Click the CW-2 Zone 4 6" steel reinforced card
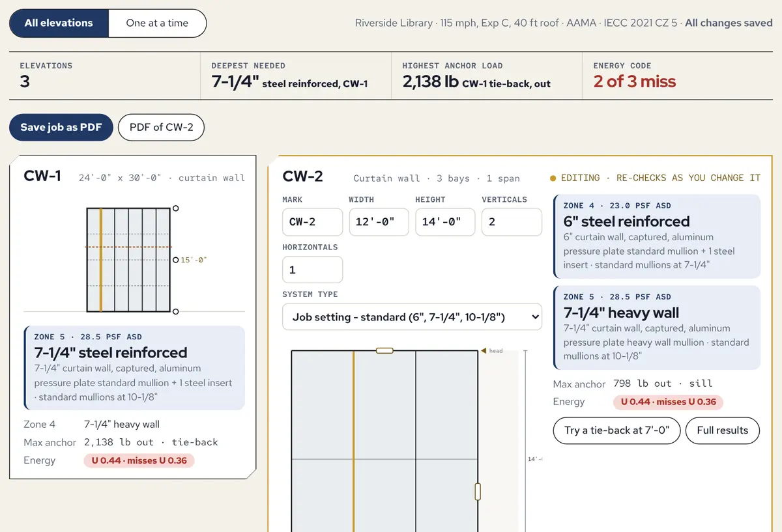The height and width of the screenshot is (532, 782). pos(657,236)
